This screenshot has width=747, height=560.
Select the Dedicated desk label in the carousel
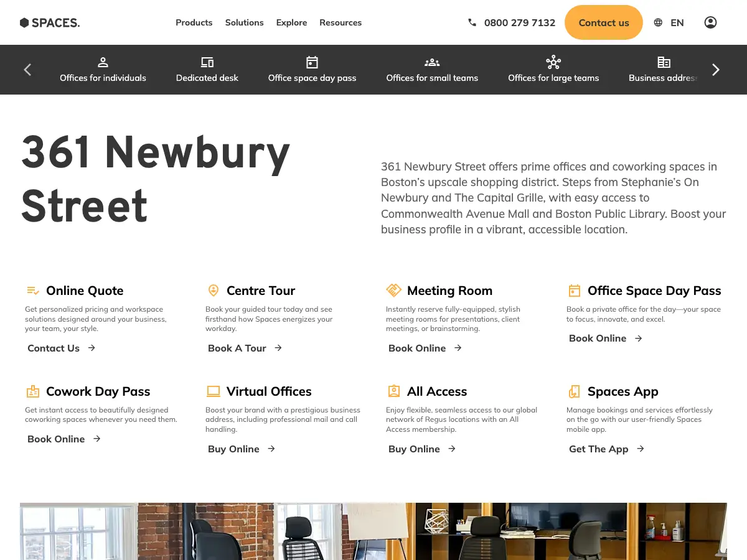pos(207,78)
